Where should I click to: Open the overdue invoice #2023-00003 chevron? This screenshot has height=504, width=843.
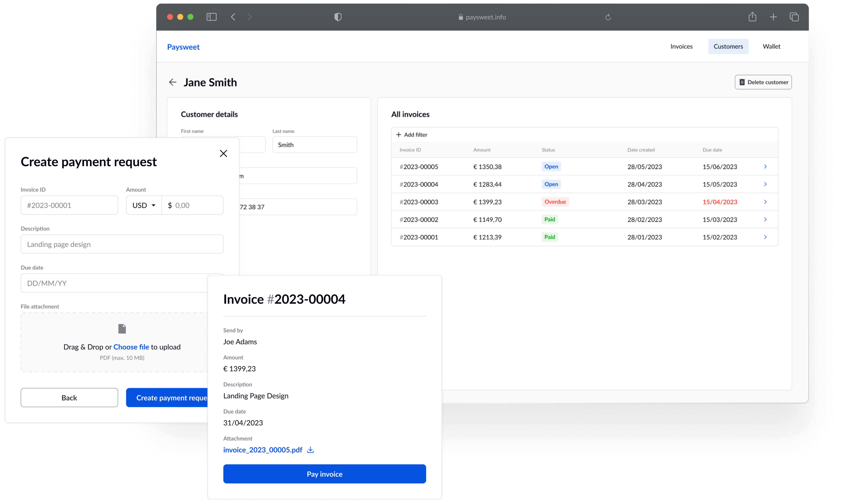click(765, 202)
